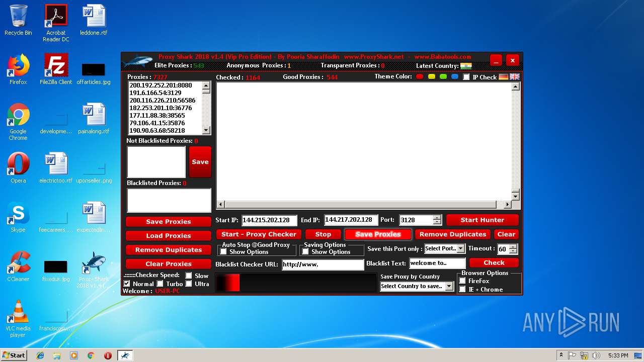
Task: Choose red theme color
Action: (x=420, y=76)
